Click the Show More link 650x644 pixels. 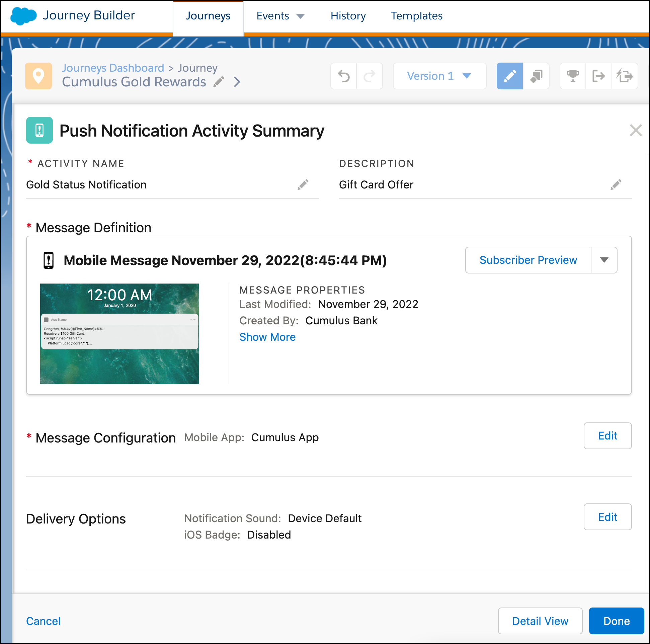point(267,337)
